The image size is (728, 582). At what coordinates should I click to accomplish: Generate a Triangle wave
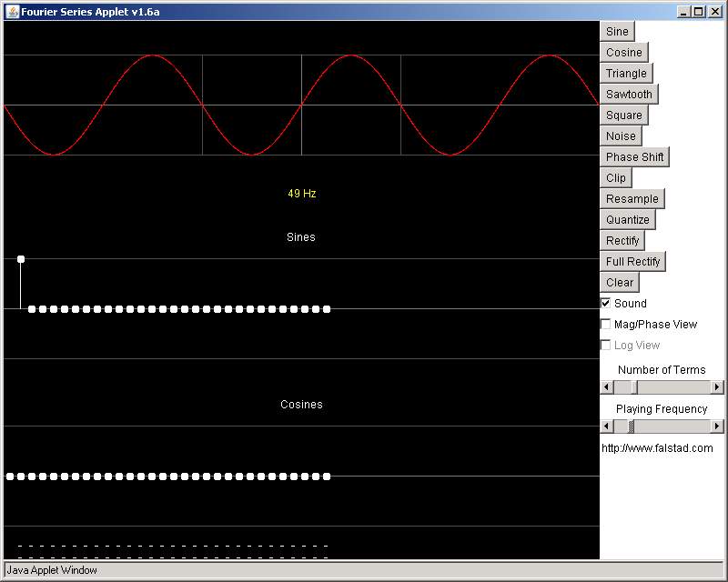click(x=626, y=74)
